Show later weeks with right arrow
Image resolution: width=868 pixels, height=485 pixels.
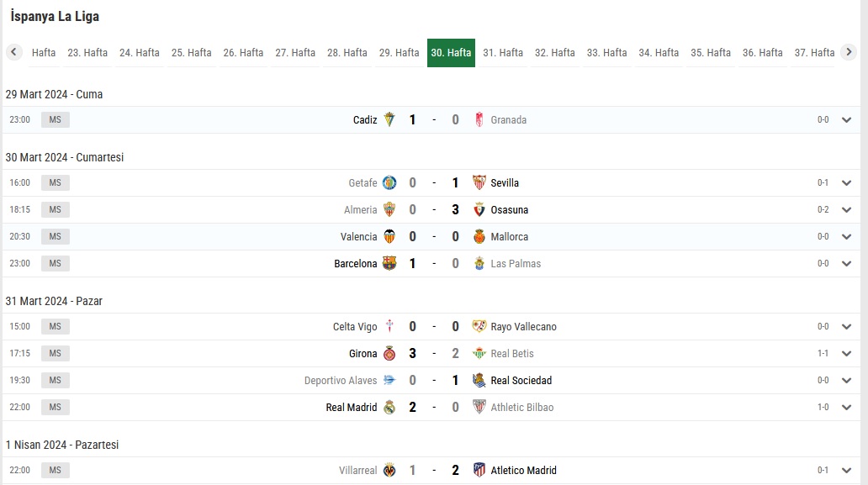point(849,52)
